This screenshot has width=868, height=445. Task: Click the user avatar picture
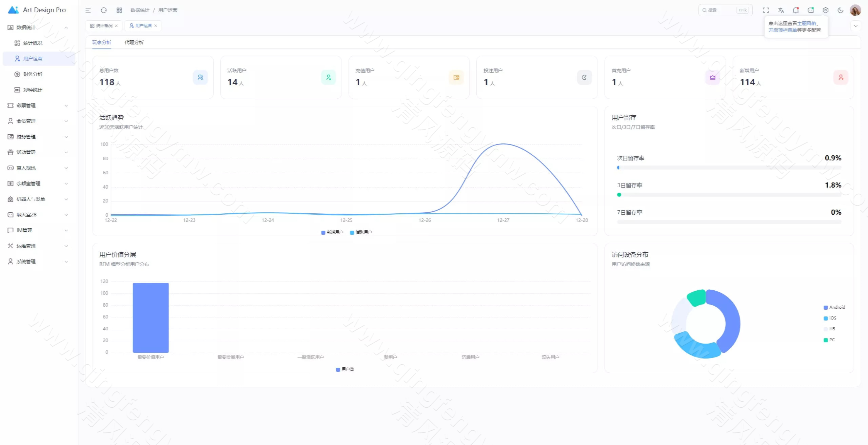click(855, 10)
